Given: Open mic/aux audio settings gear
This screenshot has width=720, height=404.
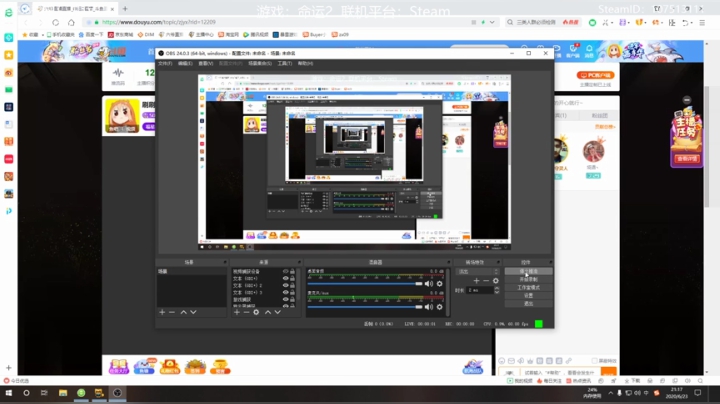Looking at the screenshot, I should click(x=439, y=307).
